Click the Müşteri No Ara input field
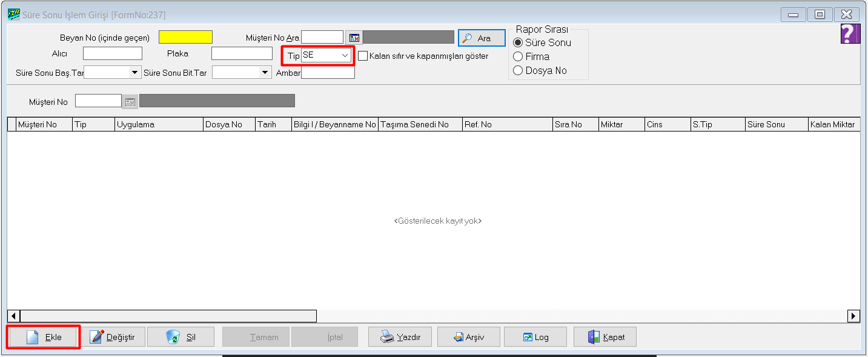The width and height of the screenshot is (868, 357). [x=322, y=38]
